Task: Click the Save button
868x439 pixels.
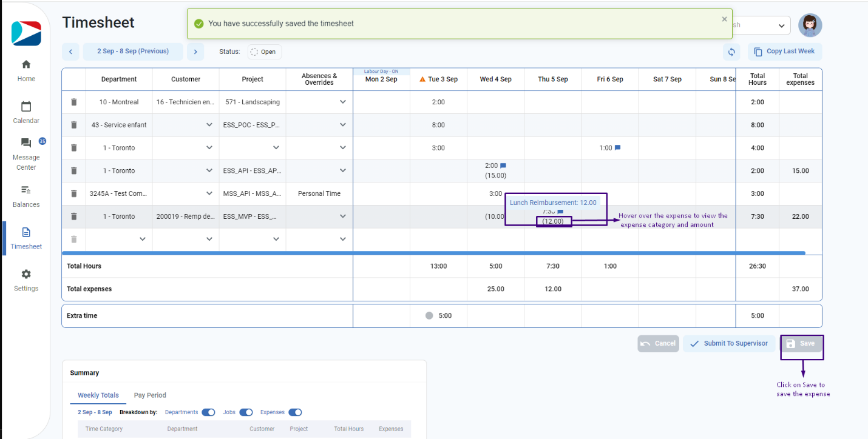Action: coord(801,343)
